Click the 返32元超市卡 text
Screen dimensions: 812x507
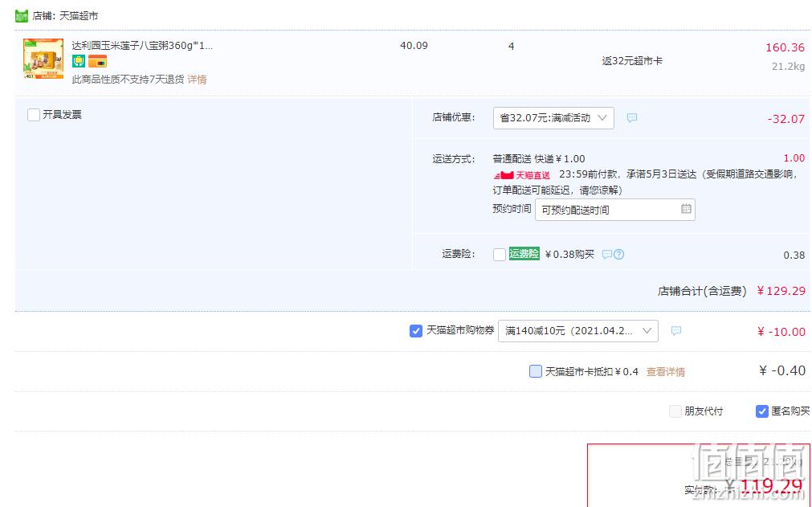[x=632, y=61]
